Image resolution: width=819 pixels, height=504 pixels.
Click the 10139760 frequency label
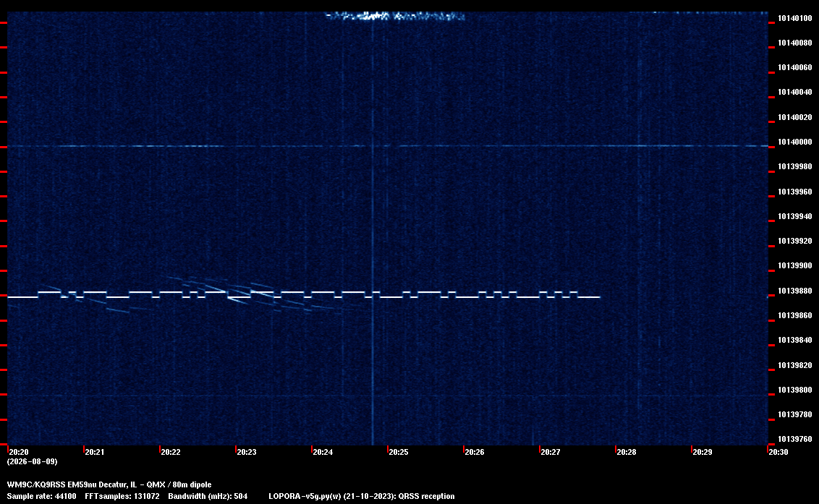tap(794, 439)
